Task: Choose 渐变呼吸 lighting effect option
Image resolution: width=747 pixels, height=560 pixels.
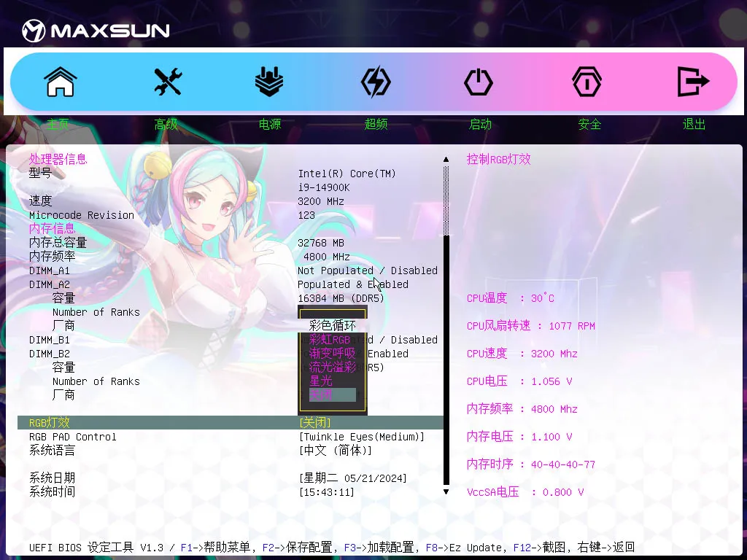Action: pos(333,354)
